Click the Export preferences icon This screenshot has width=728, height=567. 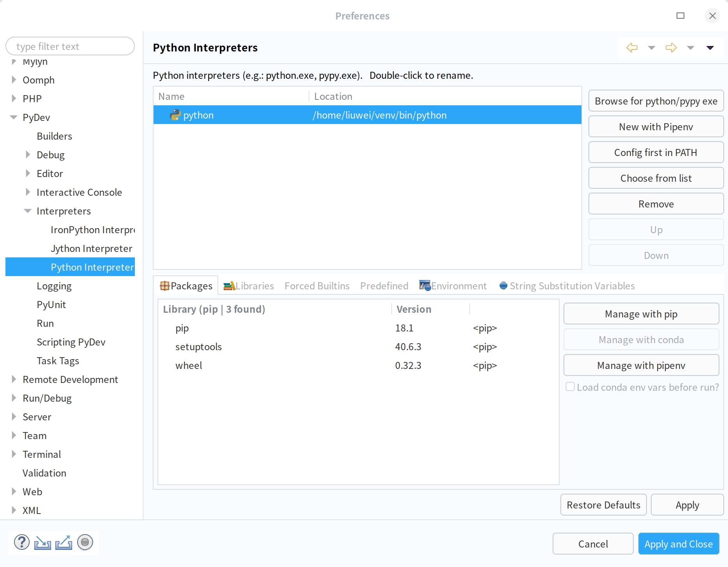tap(64, 542)
